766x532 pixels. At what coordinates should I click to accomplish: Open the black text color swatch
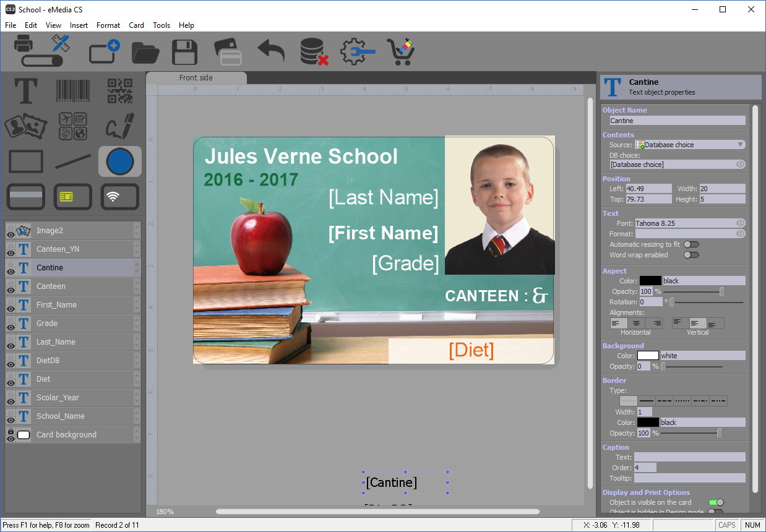pyautogui.click(x=650, y=281)
